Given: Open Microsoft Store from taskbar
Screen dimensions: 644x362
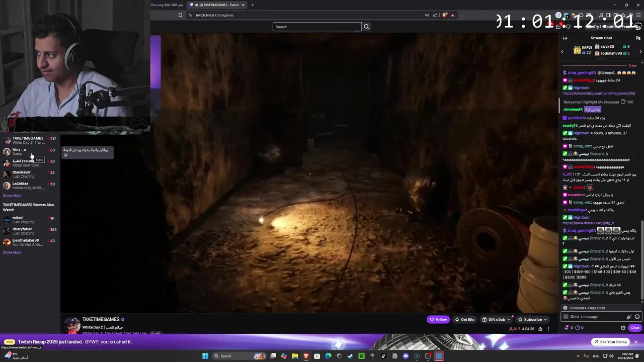Looking at the screenshot, I should click(317, 356).
